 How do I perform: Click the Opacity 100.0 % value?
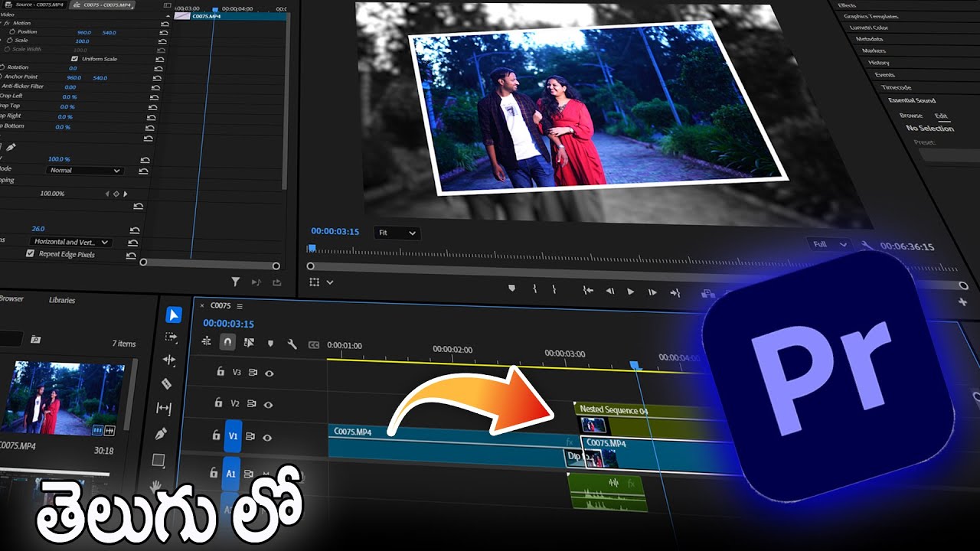tap(58, 159)
